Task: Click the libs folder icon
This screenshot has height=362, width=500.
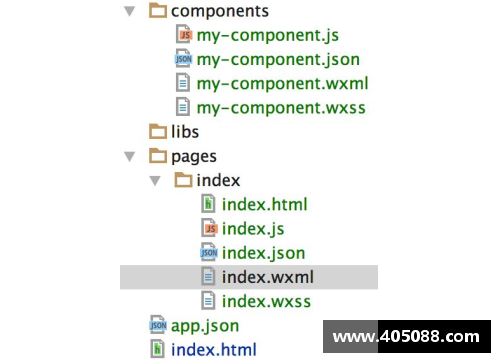Action: coord(158,131)
